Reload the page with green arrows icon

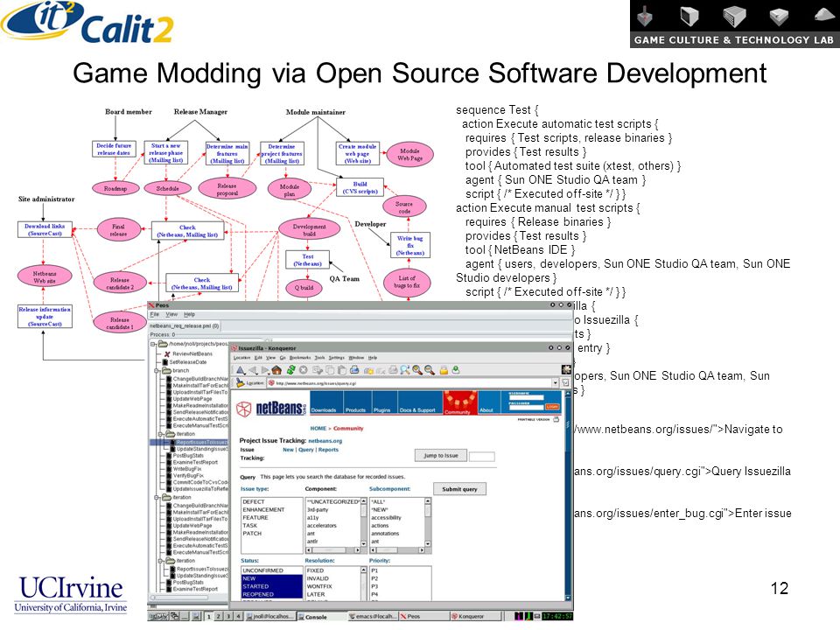pos(290,369)
